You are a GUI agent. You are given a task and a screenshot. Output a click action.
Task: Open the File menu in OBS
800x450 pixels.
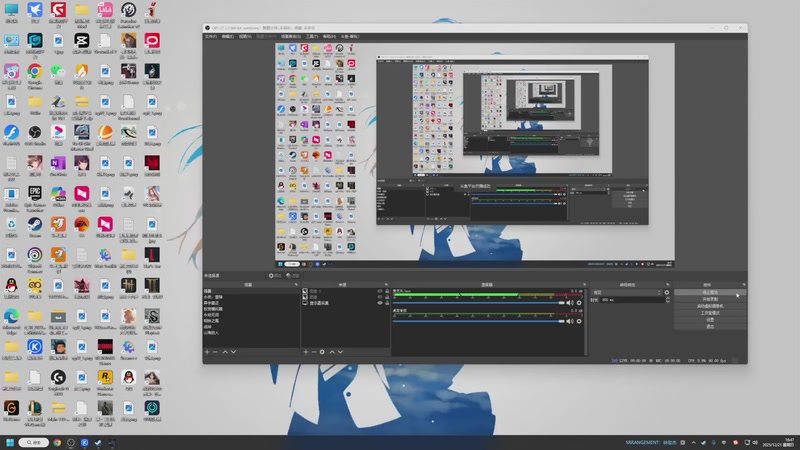(211, 37)
